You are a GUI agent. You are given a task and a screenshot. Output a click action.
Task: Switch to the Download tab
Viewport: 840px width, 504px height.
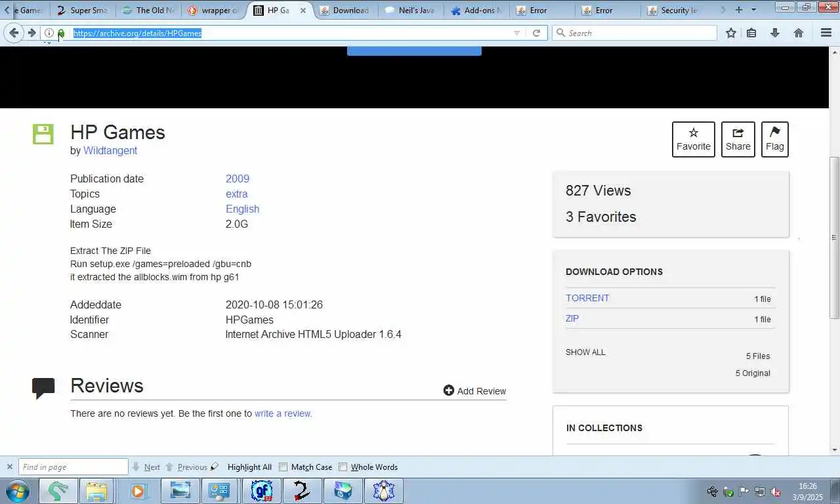pyautogui.click(x=345, y=10)
